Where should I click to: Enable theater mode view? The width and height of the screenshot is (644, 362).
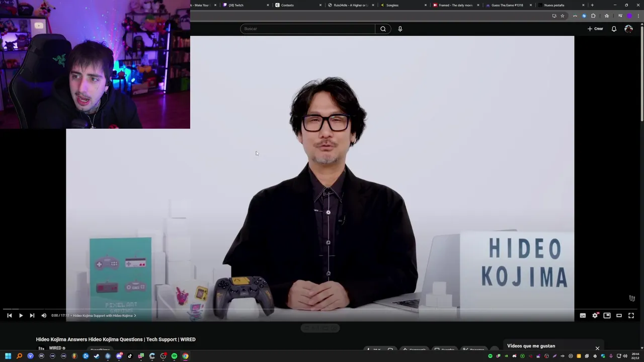(x=619, y=315)
